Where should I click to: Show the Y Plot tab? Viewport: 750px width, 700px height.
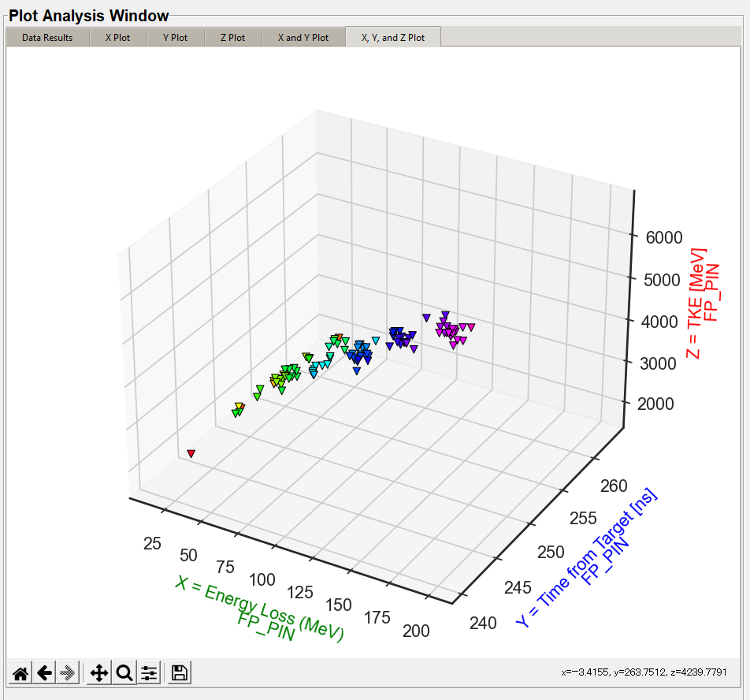pyautogui.click(x=176, y=37)
